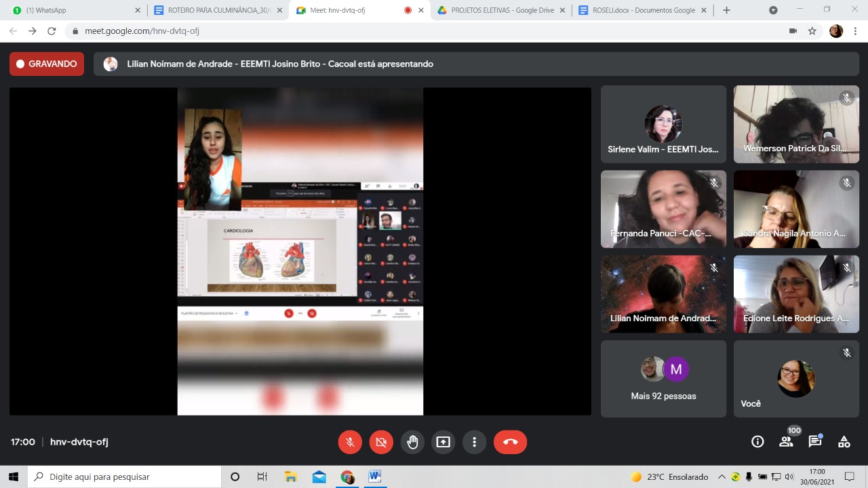Open the Windows Start menu
868x488 pixels.
point(14,476)
